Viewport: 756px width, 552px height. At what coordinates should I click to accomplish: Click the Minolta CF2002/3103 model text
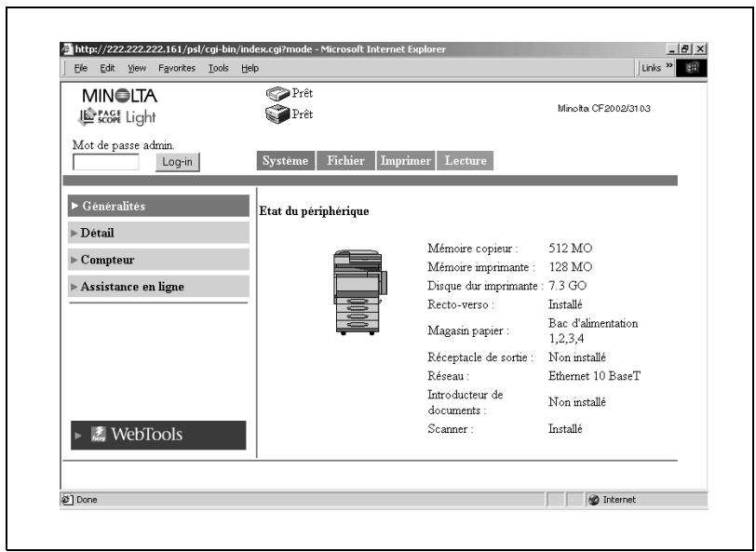pyautogui.click(x=604, y=109)
